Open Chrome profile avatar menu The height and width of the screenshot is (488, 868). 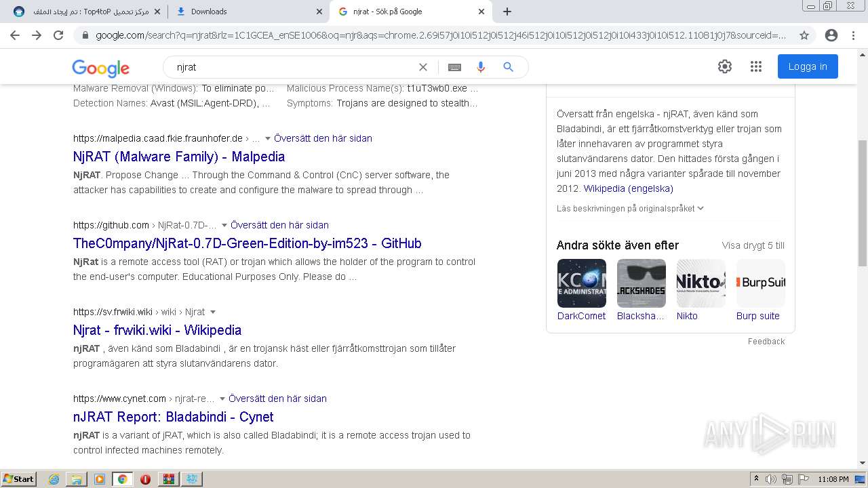click(x=831, y=35)
